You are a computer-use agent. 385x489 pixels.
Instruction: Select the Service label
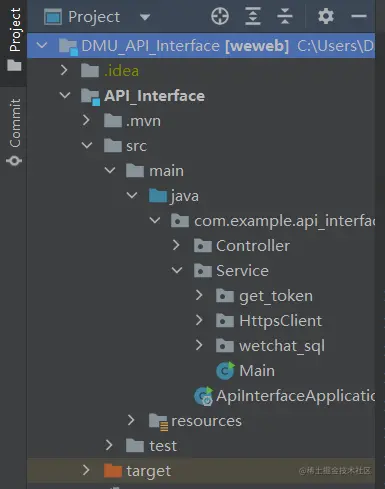[x=242, y=271]
